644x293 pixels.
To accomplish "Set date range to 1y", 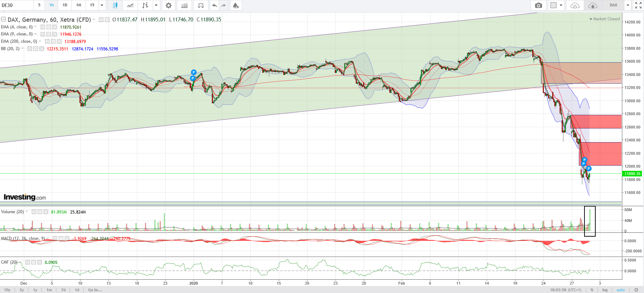I will [x=35, y=290].
